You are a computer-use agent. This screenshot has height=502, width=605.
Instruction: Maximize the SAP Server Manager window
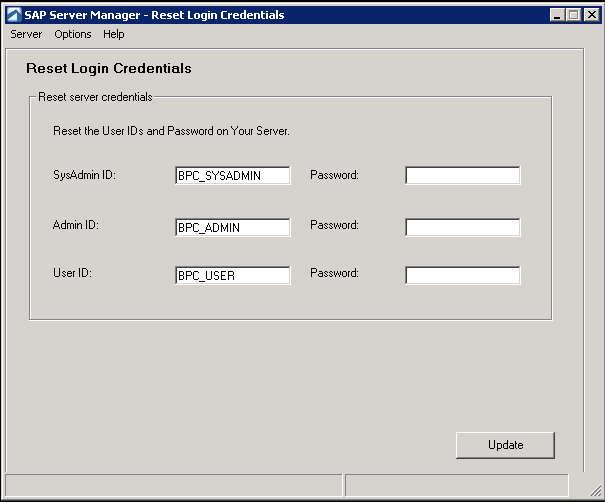point(573,15)
